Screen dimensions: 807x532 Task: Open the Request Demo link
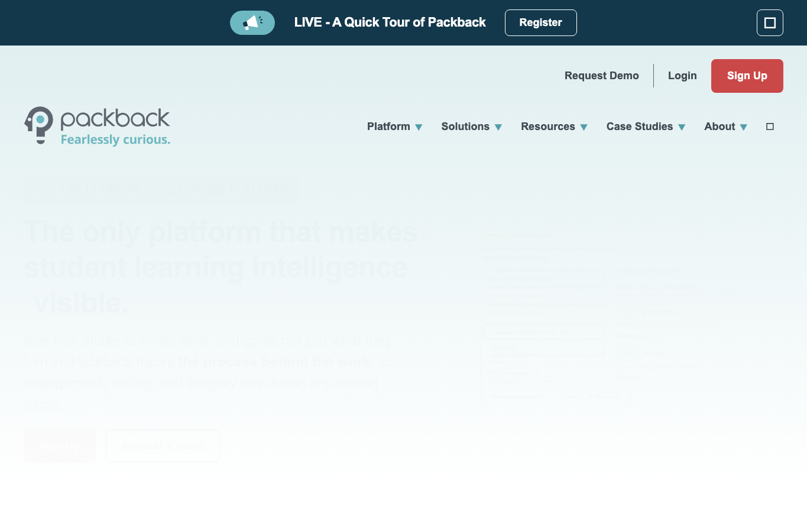(x=602, y=76)
